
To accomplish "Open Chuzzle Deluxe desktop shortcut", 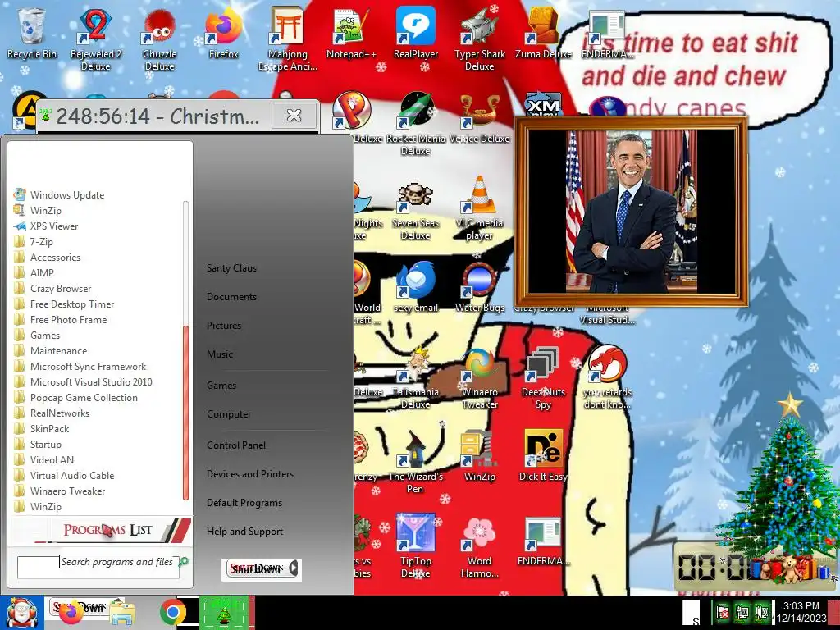I will pyautogui.click(x=160, y=39).
